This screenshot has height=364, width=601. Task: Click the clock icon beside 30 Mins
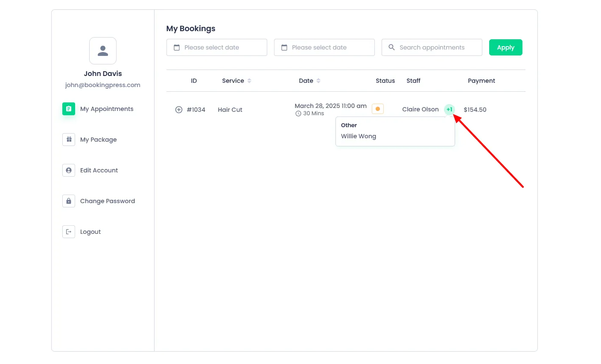point(298,114)
